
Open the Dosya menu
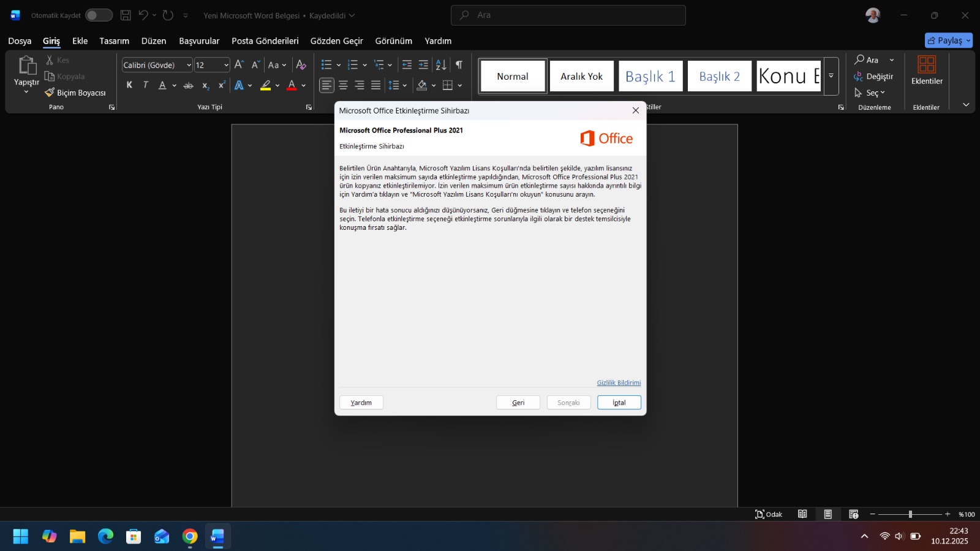coord(20,41)
